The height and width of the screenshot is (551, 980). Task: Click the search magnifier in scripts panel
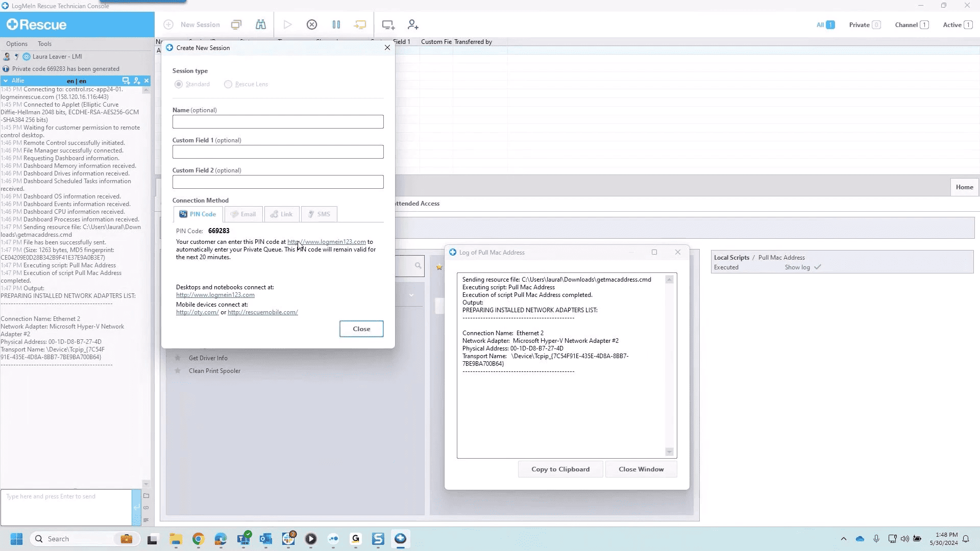[x=418, y=266]
